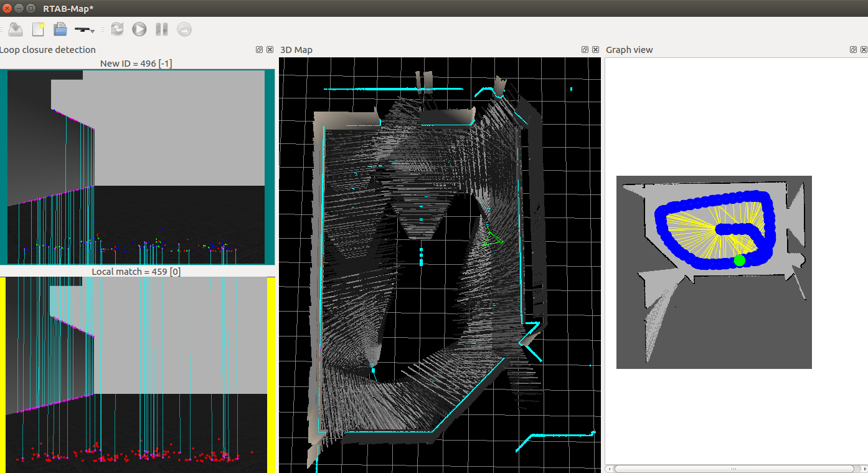
Task: Click the green current-pose node in the graph
Action: point(740,260)
